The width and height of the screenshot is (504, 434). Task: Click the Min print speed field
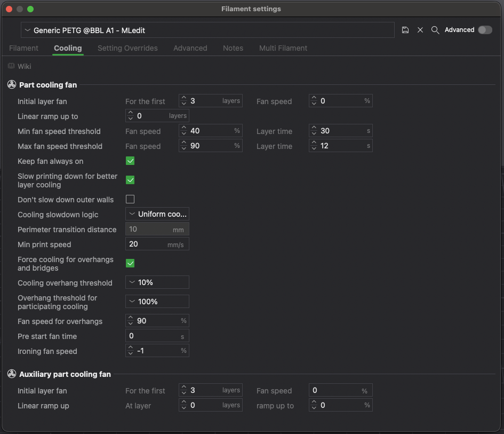click(x=157, y=244)
